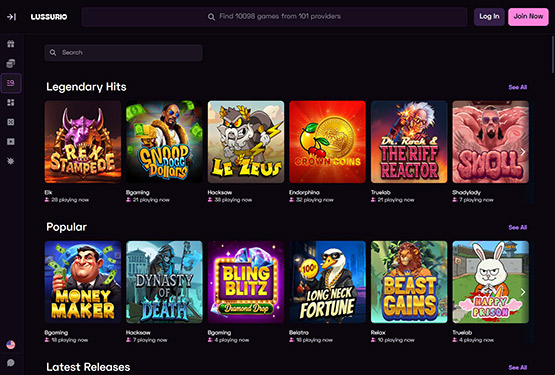Click the Legendary Hits section heading
This screenshot has width=555, height=375.
pos(86,87)
